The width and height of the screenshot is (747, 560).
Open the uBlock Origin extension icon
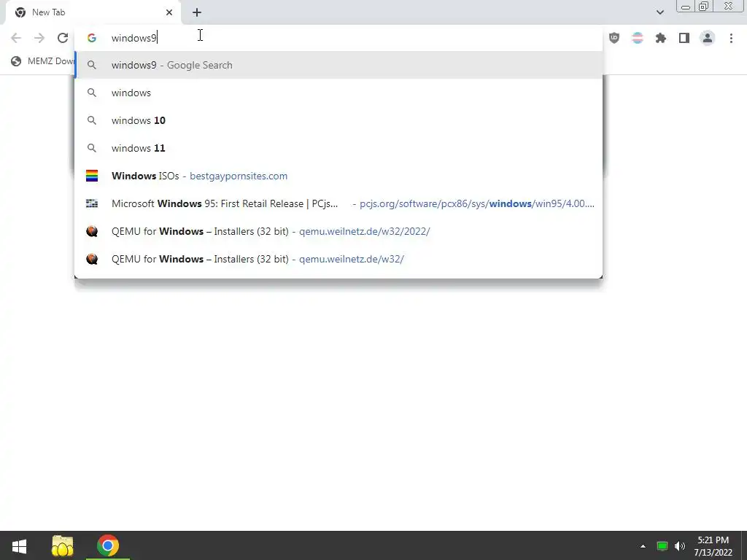tap(614, 38)
